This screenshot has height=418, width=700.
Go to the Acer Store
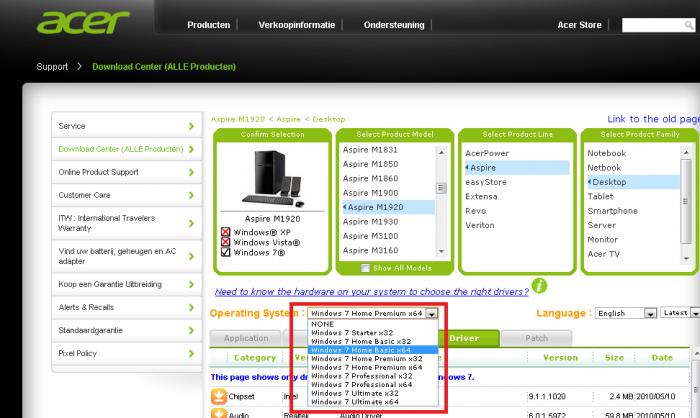(x=579, y=25)
